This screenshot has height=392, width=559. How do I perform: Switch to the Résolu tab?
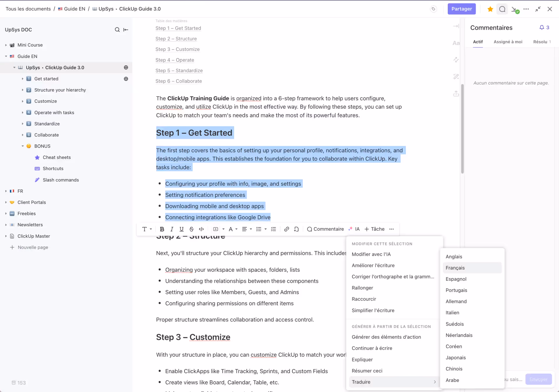pyautogui.click(x=542, y=42)
